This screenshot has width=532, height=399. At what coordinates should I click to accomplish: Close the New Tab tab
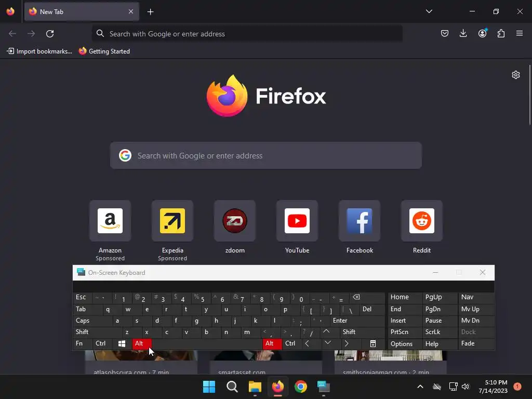click(131, 11)
